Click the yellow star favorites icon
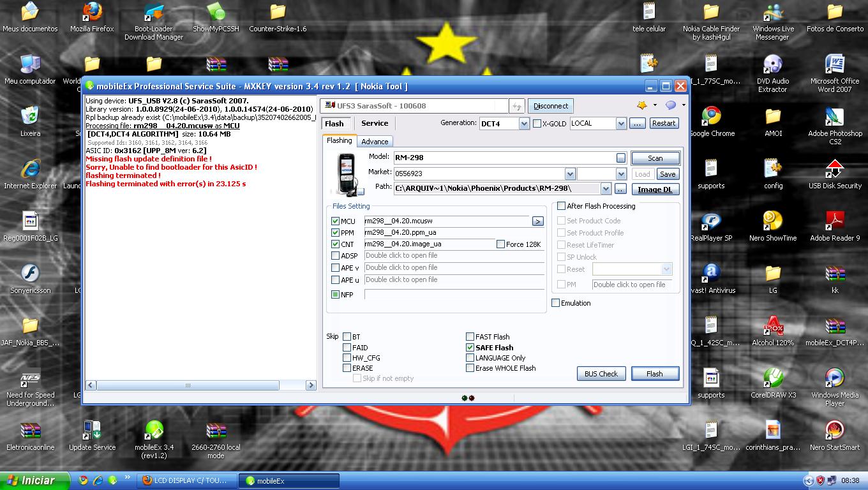 tap(642, 105)
